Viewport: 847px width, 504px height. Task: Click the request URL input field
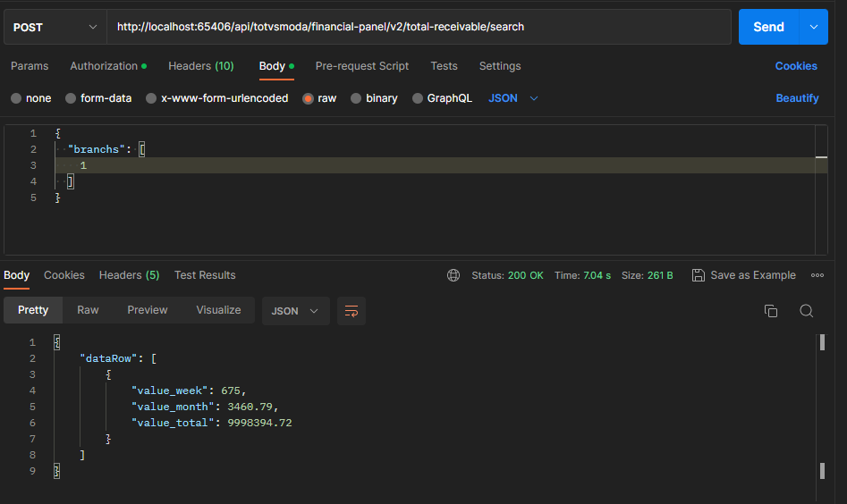419,27
